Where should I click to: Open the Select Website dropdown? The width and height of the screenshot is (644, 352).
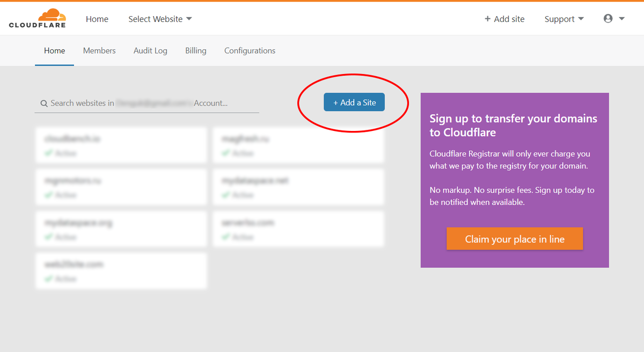tap(160, 19)
